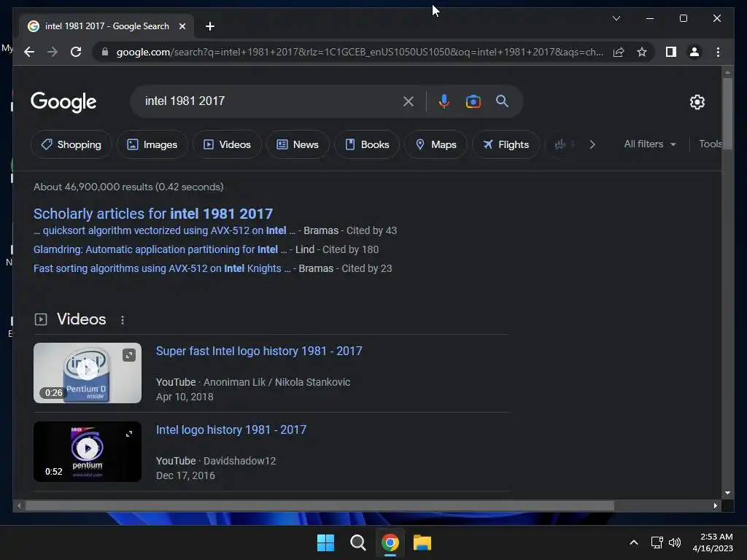
Task: Reload the Google search page
Action: 76,52
